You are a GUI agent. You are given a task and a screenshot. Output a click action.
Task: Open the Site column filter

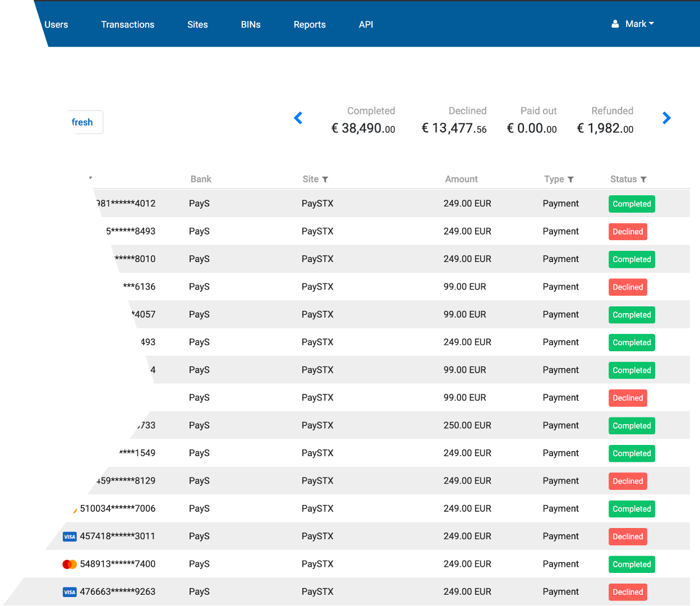tap(325, 180)
